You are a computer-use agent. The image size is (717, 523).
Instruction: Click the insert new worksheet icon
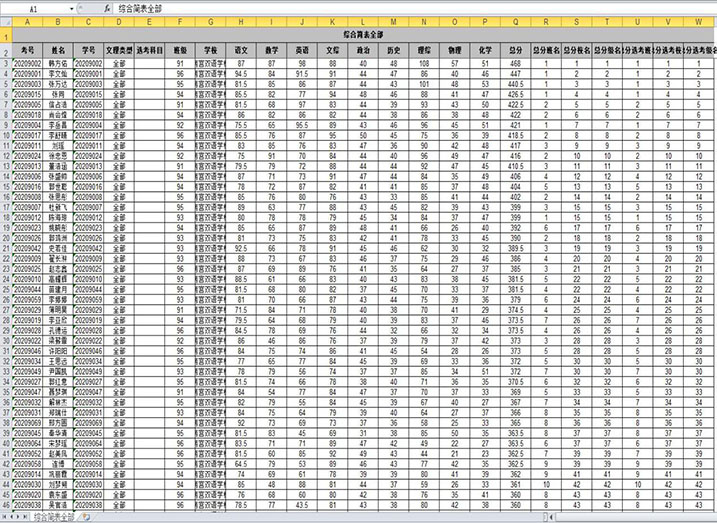click(x=88, y=517)
